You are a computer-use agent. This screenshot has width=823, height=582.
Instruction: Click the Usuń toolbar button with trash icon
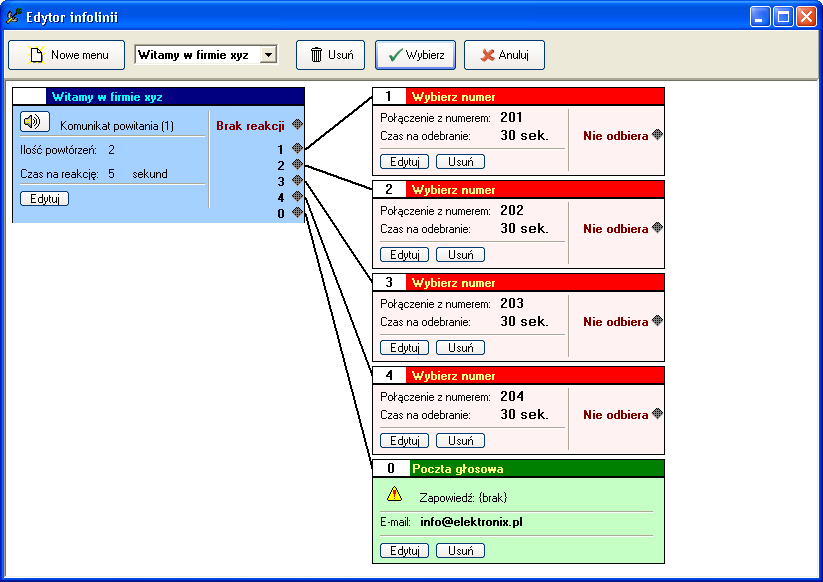coord(330,55)
